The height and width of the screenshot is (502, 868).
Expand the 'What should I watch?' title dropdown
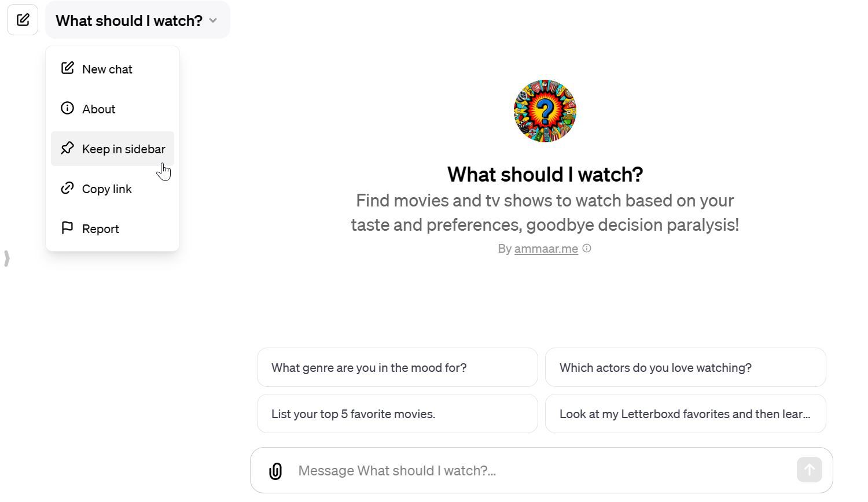pos(137,21)
